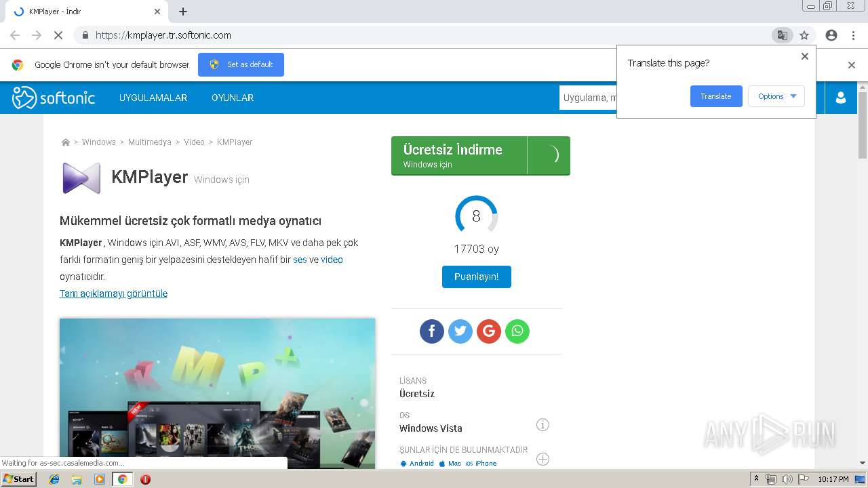
Task: Open the OYUNLAR menu
Action: click(x=233, y=98)
